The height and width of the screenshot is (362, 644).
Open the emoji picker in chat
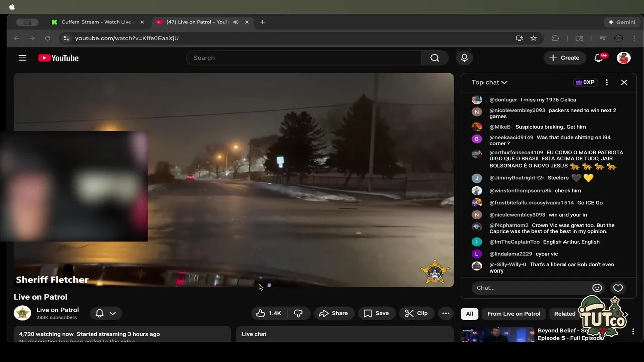[597, 288]
